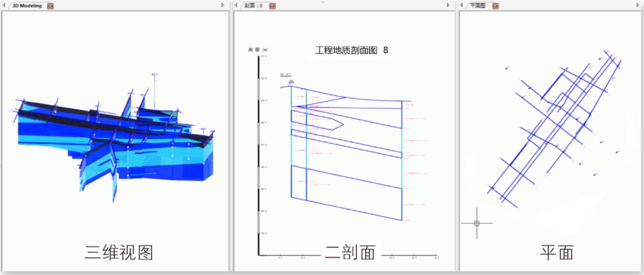This screenshot has width=644, height=275.
Task: Click the 二剖面 caption label
Action: (x=350, y=252)
